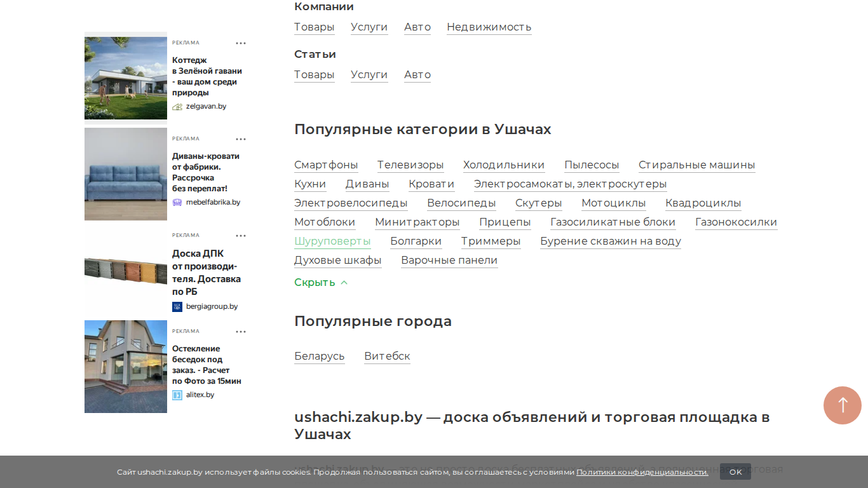
Task: Go to the Диваны category
Action: [x=367, y=184]
